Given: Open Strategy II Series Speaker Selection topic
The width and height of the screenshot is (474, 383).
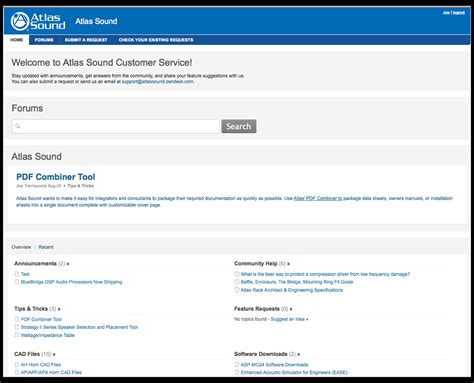Looking at the screenshot, I should (x=79, y=327).
